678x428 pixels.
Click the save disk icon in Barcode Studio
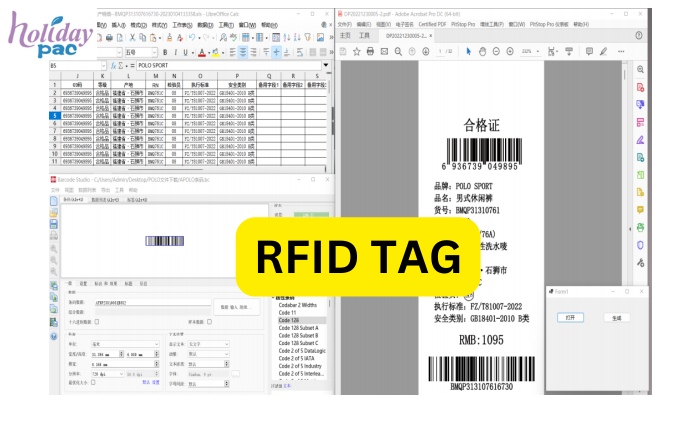click(x=54, y=224)
